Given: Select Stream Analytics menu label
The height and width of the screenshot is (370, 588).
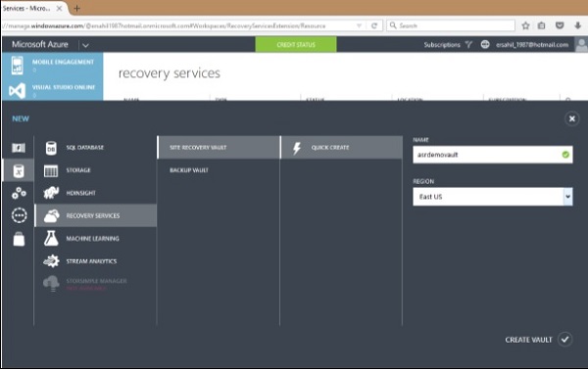Looking at the screenshot, I should tap(91, 261).
